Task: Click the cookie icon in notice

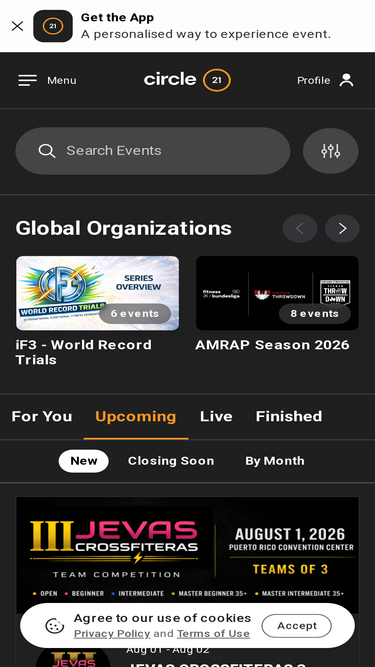Action: (x=54, y=626)
